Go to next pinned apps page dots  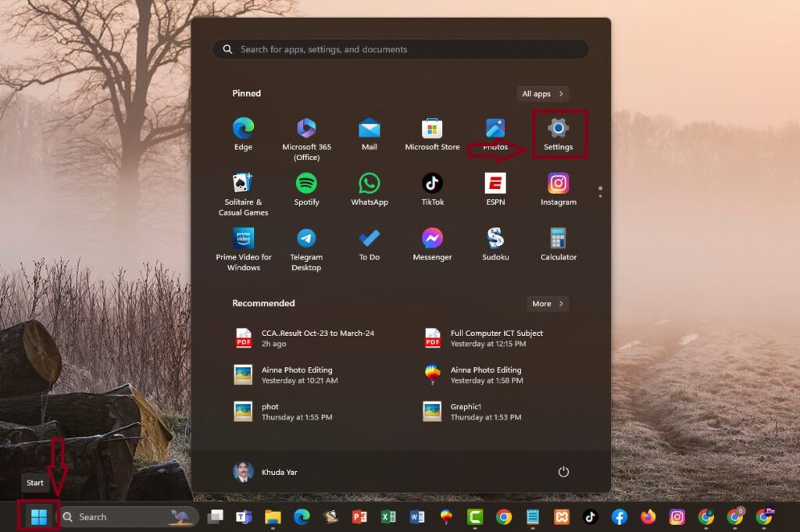coord(599,191)
